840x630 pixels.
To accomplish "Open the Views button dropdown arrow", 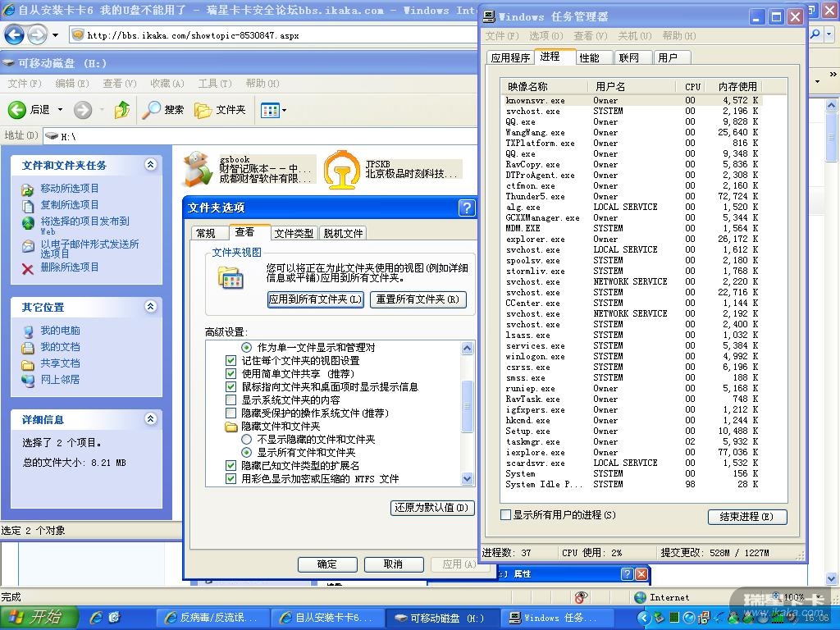I will pyautogui.click(x=284, y=111).
